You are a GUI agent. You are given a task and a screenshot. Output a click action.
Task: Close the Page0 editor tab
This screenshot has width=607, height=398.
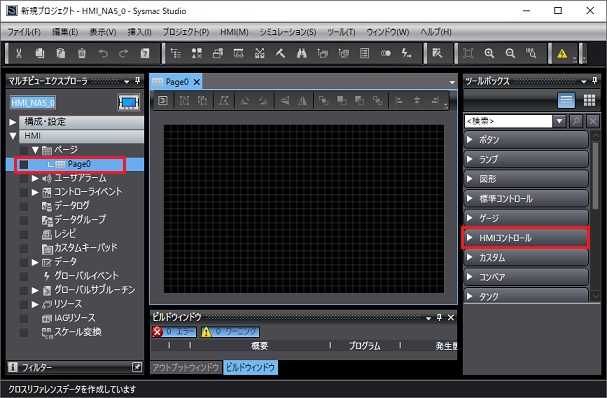click(x=197, y=82)
